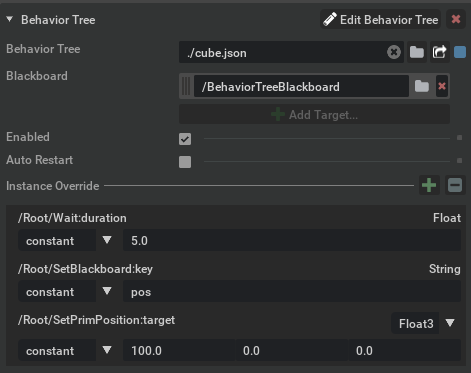471x373 pixels.
Task: Click the middle 0.0 Y value field
Action: point(292,350)
